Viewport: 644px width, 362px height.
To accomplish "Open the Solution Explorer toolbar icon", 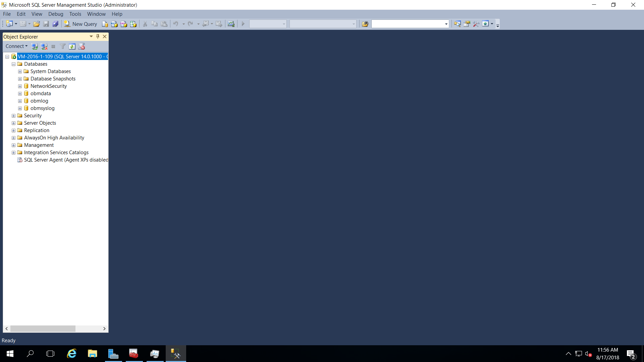I will pos(457,24).
